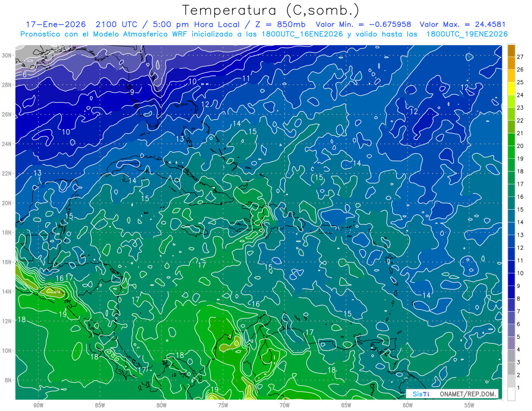Click the 12N latitude axis label
532x411 pixels.
click(x=8, y=321)
